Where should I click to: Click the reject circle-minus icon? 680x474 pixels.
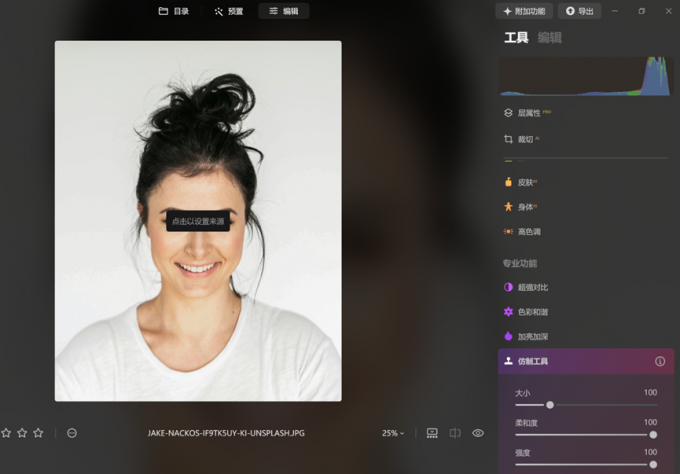[x=72, y=433]
